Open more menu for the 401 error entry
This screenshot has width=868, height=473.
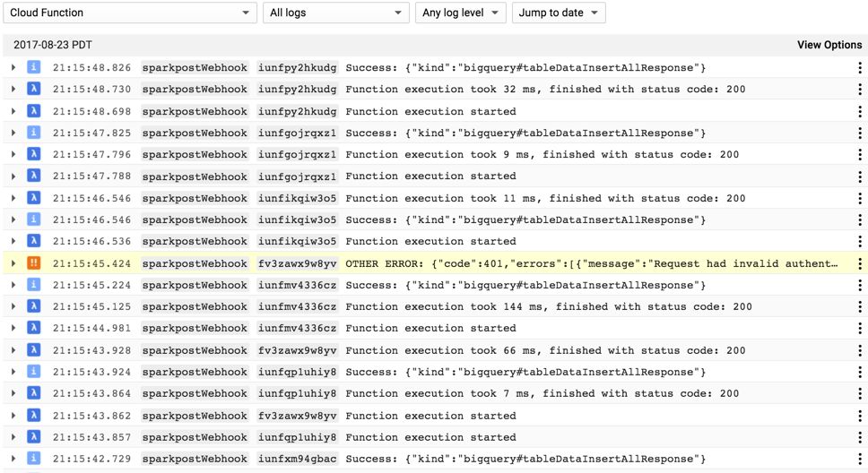point(859,263)
